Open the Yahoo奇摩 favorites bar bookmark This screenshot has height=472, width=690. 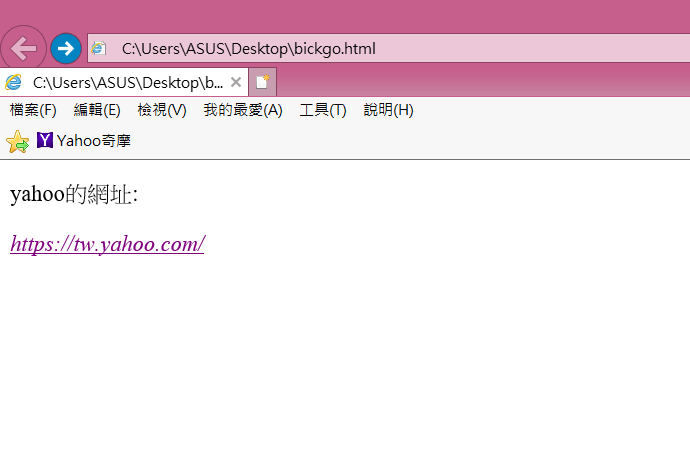84,141
